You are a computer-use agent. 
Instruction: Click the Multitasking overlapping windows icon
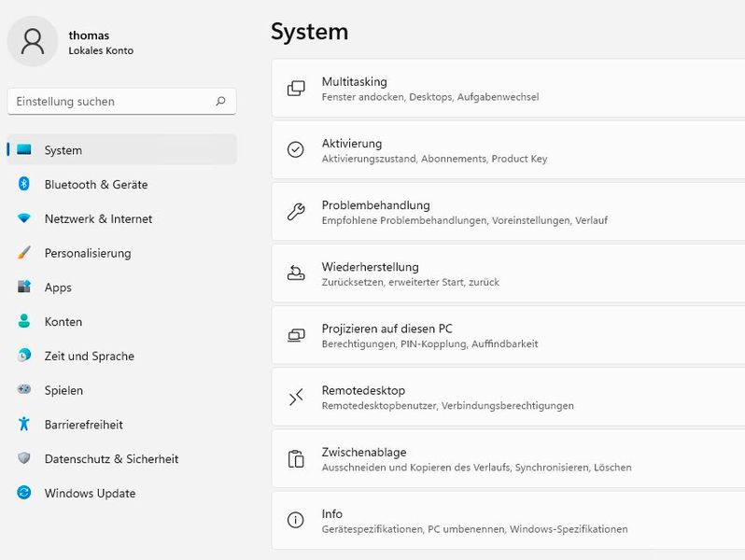coord(296,89)
